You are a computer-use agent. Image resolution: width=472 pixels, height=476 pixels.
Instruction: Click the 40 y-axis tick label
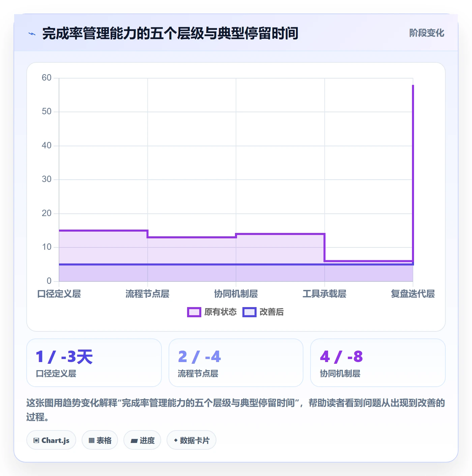[47, 146]
